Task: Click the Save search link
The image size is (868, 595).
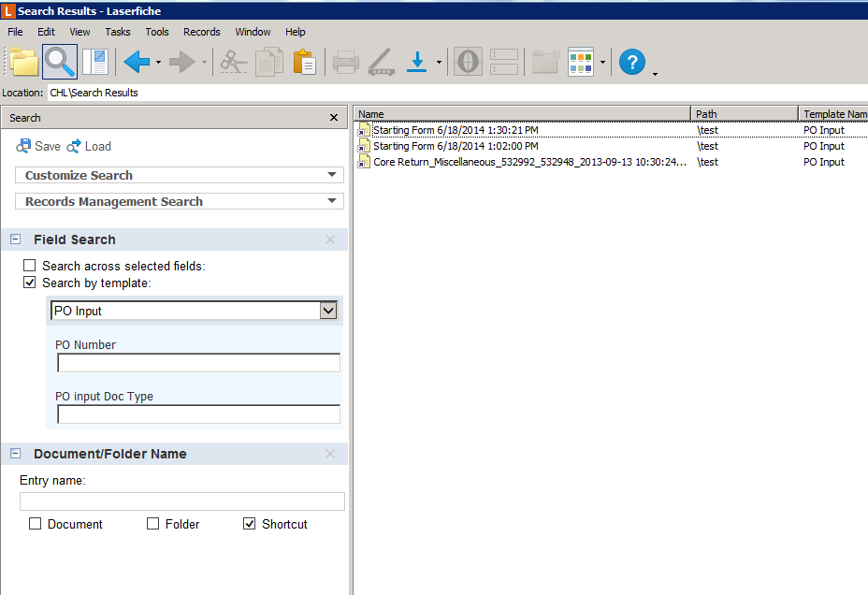Action: pos(48,146)
